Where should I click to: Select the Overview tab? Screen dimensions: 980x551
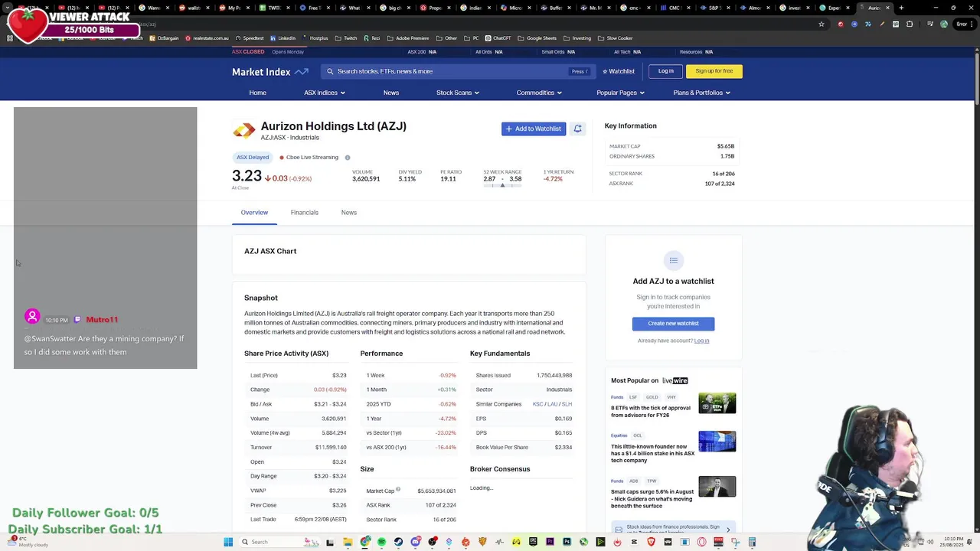coord(254,213)
